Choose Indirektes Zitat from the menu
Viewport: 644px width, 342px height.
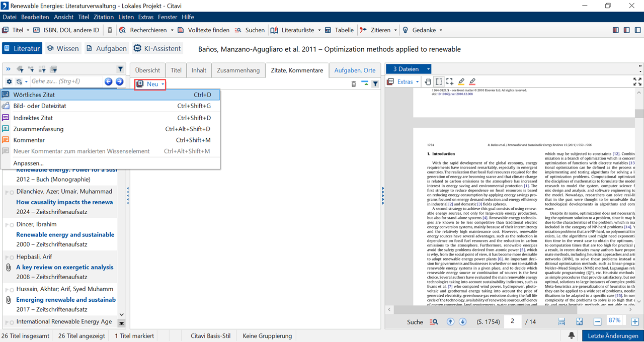[x=33, y=118]
